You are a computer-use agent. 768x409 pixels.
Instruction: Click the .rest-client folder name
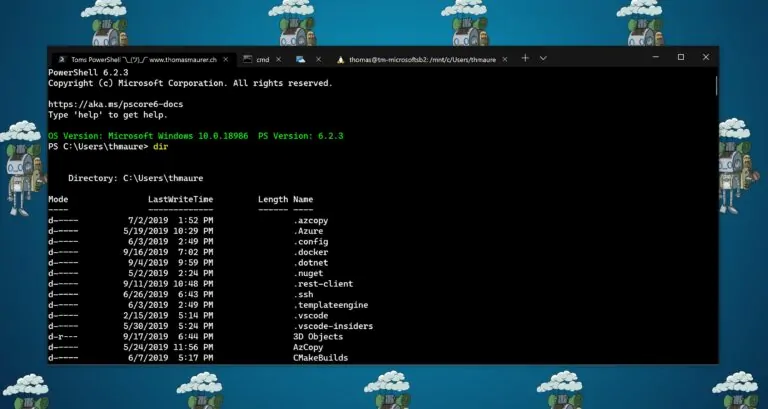click(x=323, y=284)
